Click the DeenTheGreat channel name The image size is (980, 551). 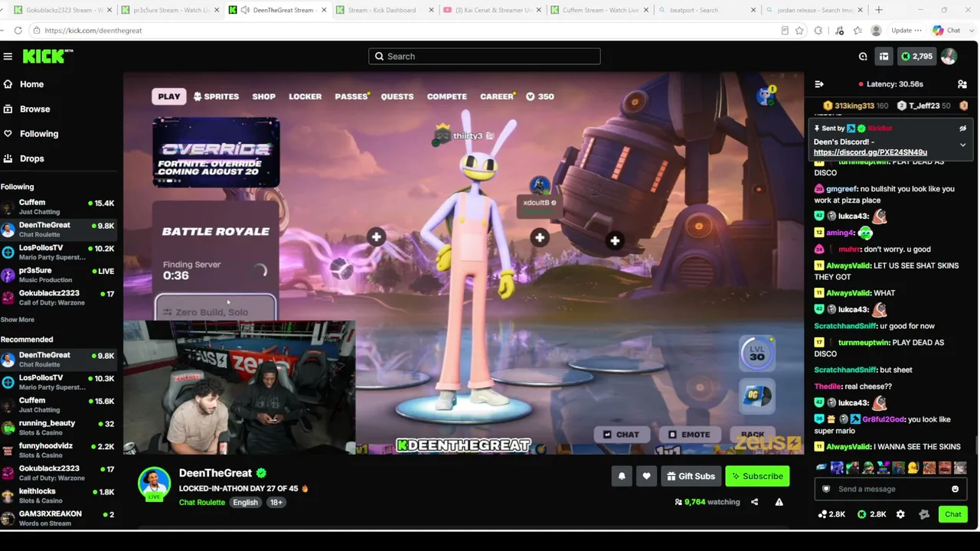(215, 473)
